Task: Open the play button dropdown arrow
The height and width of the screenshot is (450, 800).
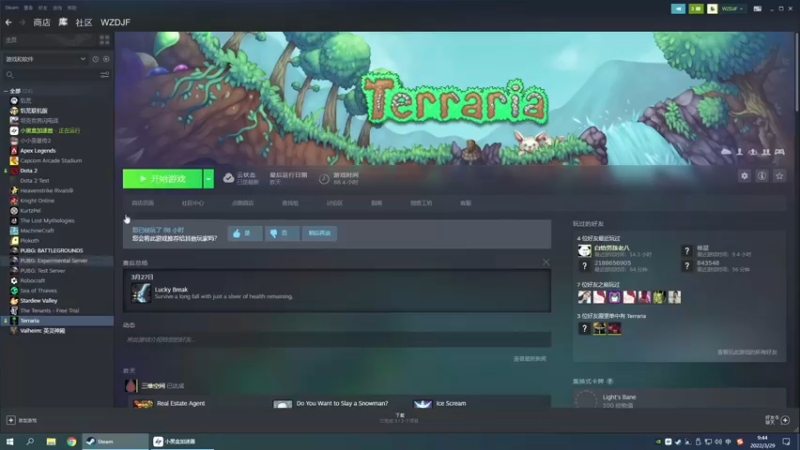Action: coord(208,179)
